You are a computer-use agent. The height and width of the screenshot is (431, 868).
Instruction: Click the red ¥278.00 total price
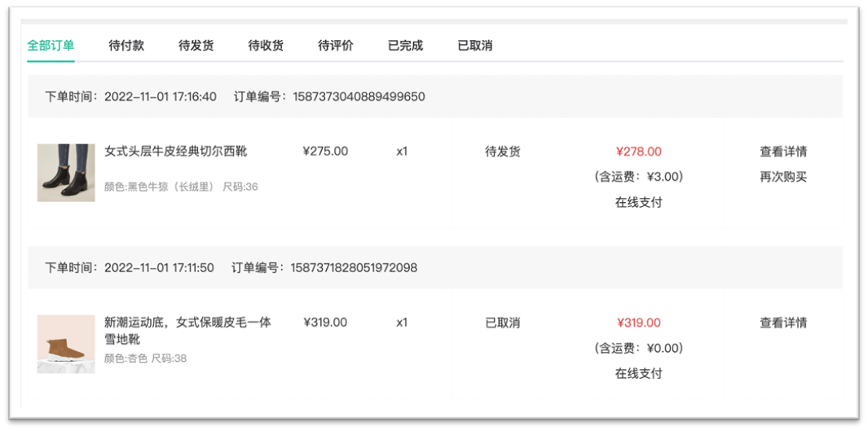[x=639, y=152]
